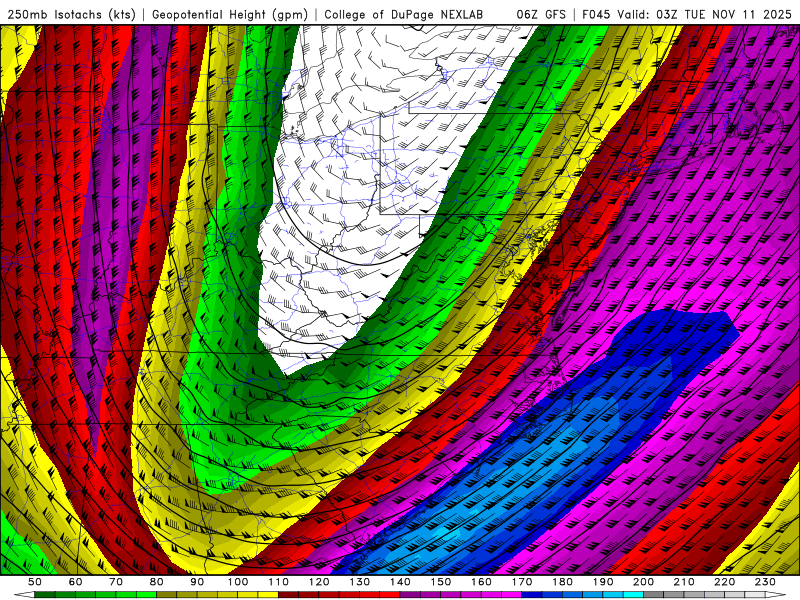
Task: Click the 200 value on the colorbar scale
Action: point(643,582)
